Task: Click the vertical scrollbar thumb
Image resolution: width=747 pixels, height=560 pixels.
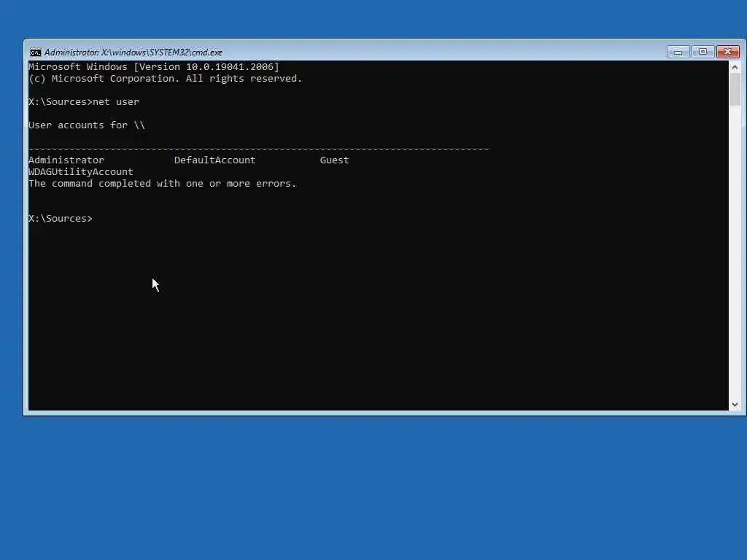Action: tap(735, 90)
